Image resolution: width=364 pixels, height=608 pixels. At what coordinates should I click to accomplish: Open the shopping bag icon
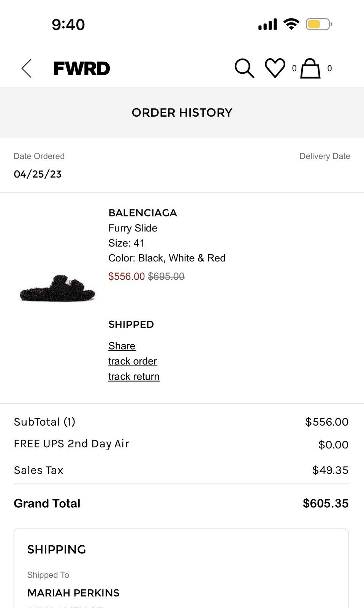(310, 68)
